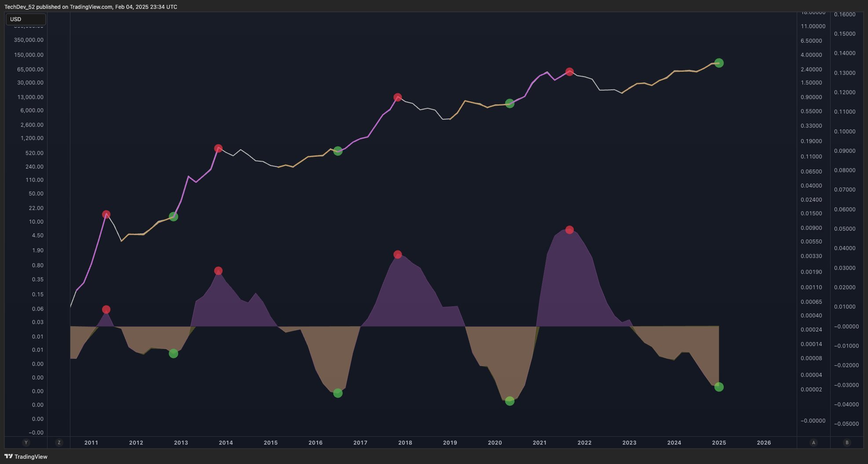This screenshot has width=868, height=464.
Task: Click the 2023 label on time axis
Action: [x=630, y=443]
